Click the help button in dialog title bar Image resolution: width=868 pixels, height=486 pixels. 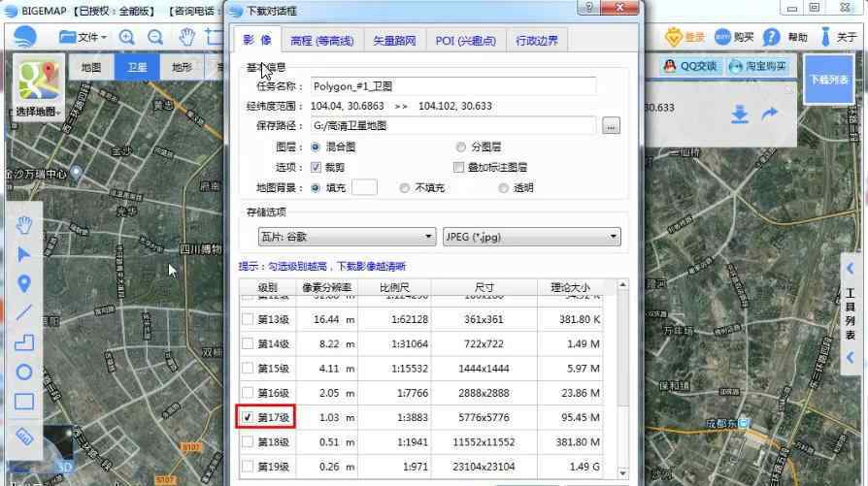(x=588, y=7)
